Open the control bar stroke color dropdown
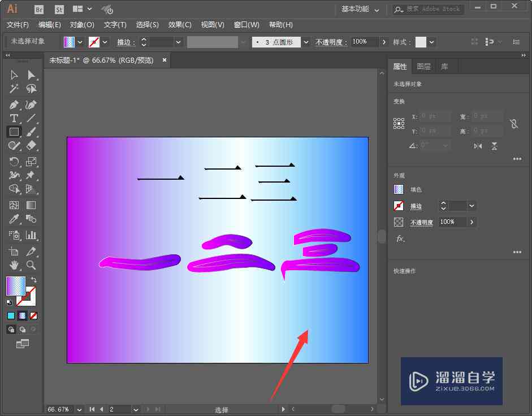The image size is (532, 416). [x=105, y=42]
